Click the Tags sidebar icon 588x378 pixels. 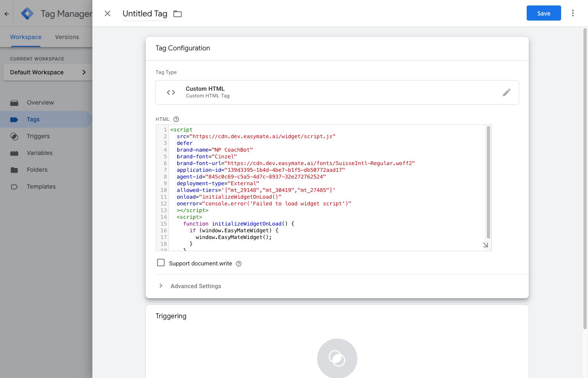click(x=14, y=120)
